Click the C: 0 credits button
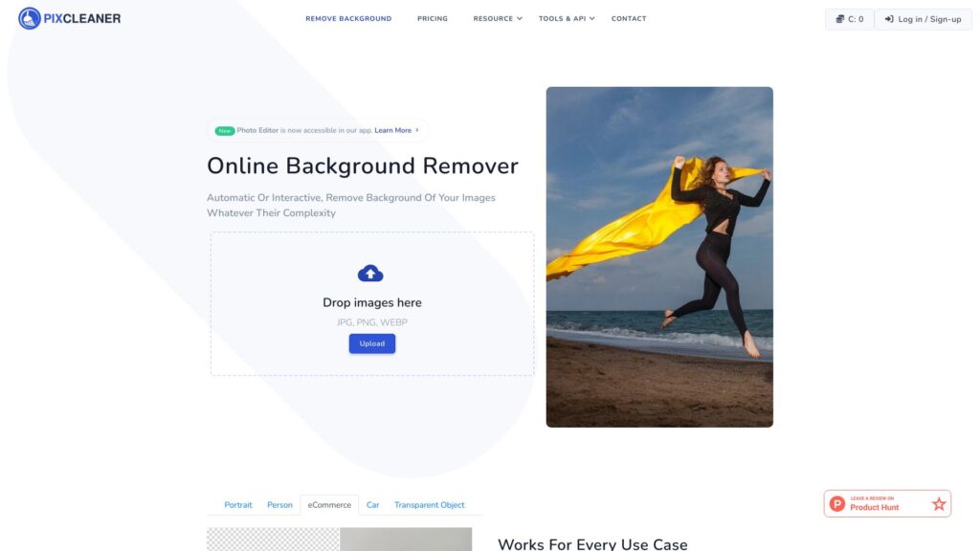980x551 pixels. tap(850, 19)
